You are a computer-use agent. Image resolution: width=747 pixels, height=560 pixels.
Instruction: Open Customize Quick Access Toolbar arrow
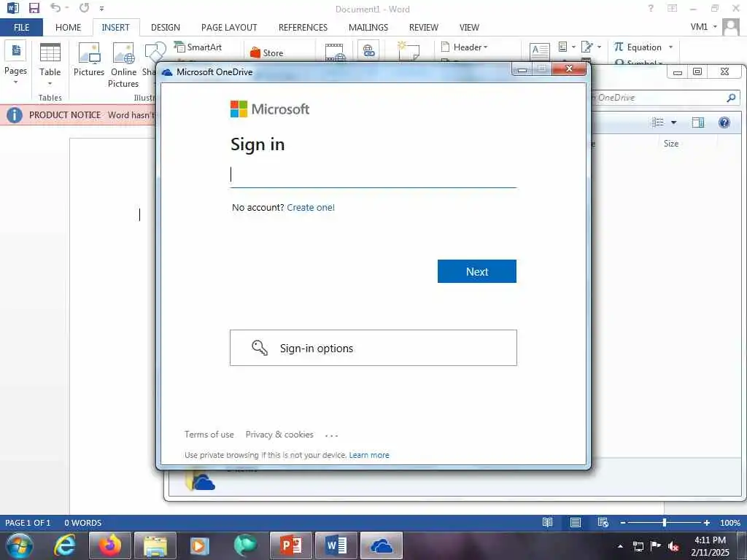(101, 8)
